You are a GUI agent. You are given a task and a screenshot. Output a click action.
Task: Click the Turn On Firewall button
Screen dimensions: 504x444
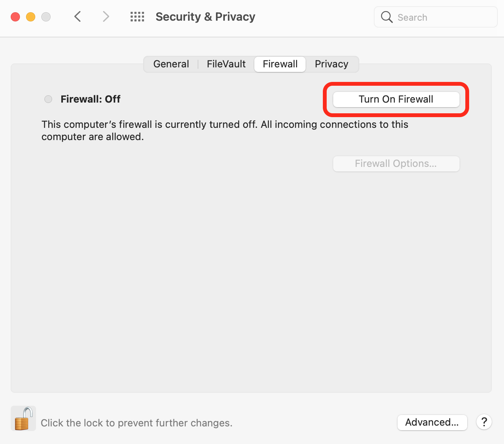click(x=396, y=99)
